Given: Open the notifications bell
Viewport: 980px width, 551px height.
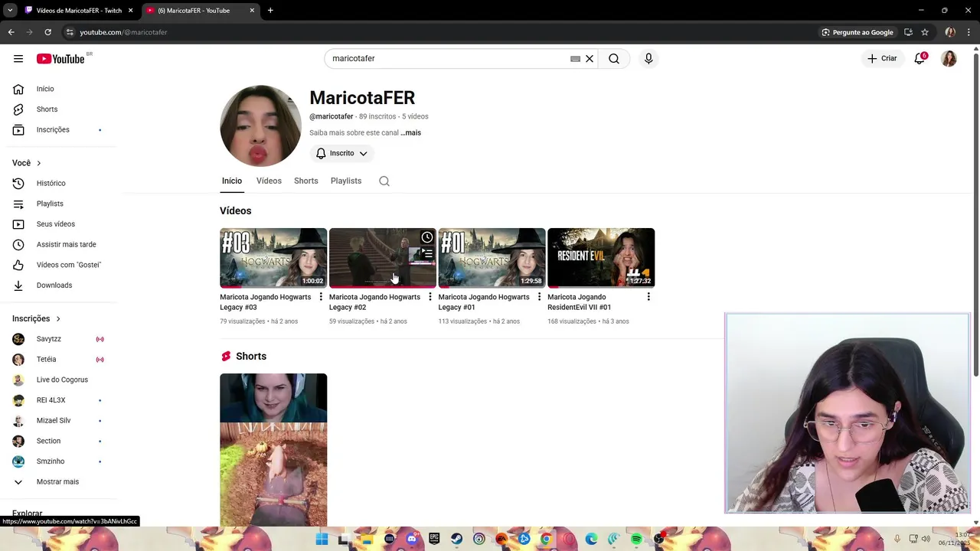Looking at the screenshot, I should point(920,59).
